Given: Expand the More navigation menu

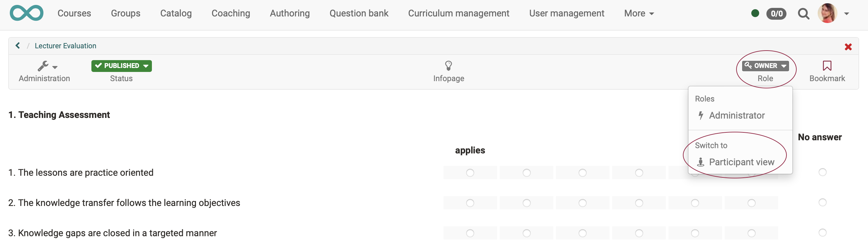Looking at the screenshot, I should (639, 13).
